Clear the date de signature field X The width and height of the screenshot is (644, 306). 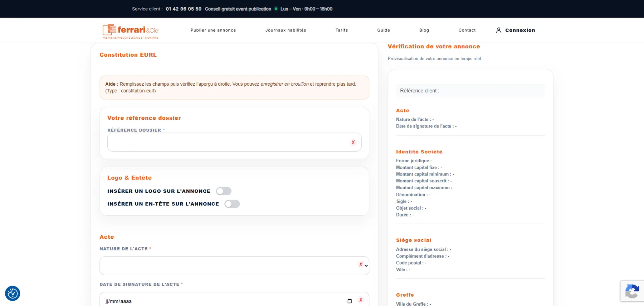(361, 300)
